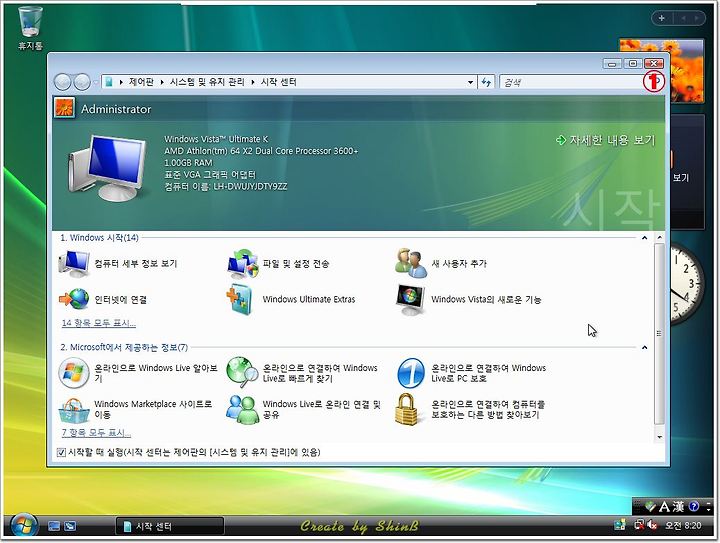720x543 pixels.
Task: Click the Administrator user picture
Action: click(x=64, y=108)
